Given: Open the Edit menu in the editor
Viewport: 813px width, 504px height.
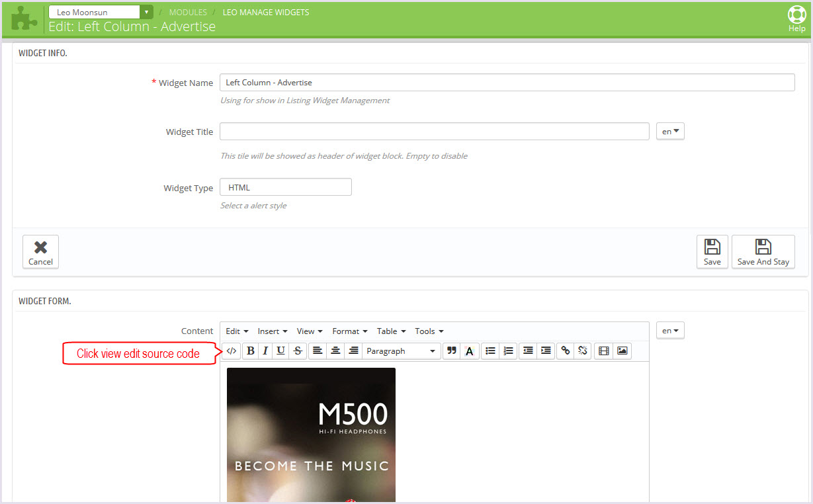Looking at the screenshot, I should (237, 331).
